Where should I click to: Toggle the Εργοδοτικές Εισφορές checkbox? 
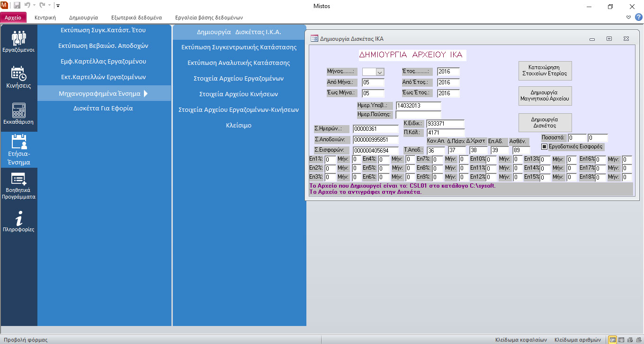point(544,146)
